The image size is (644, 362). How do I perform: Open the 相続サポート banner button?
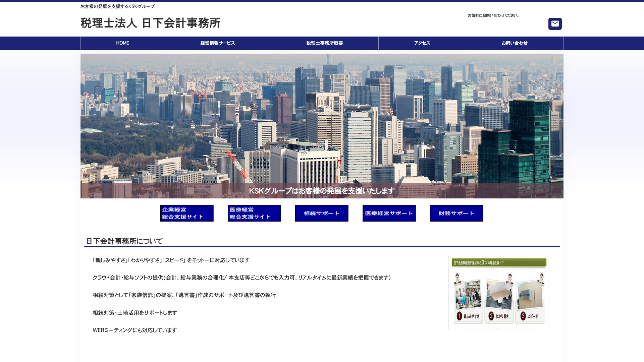point(322,214)
